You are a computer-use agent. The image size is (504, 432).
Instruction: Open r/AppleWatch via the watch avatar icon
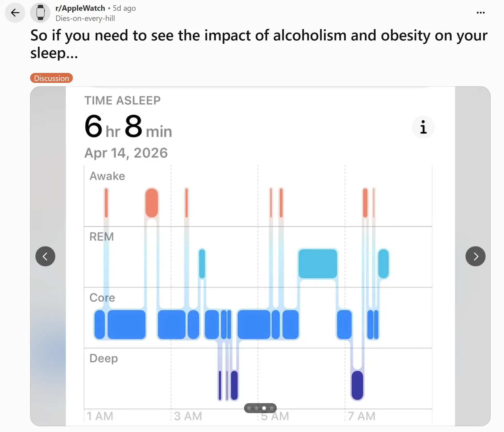[40, 13]
